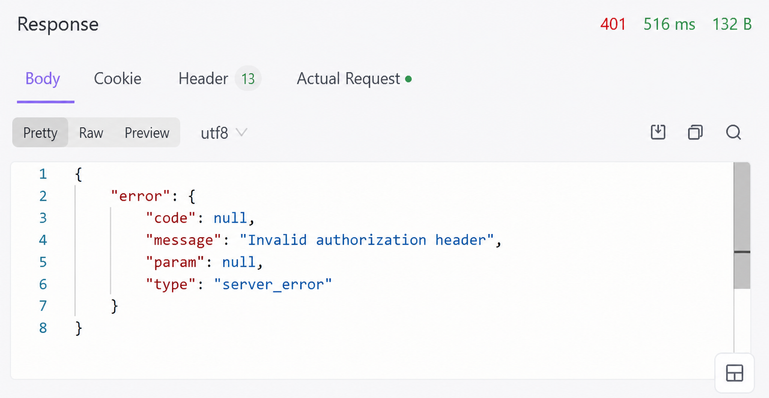Click line number 8 in gutter
769x398 pixels.
[43, 328]
